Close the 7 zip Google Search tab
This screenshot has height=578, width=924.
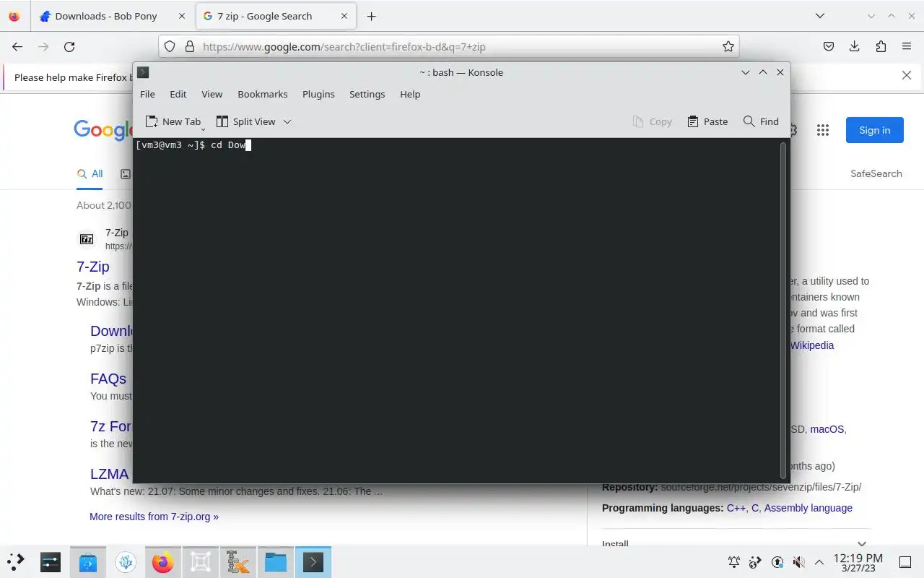[x=344, y=16]
